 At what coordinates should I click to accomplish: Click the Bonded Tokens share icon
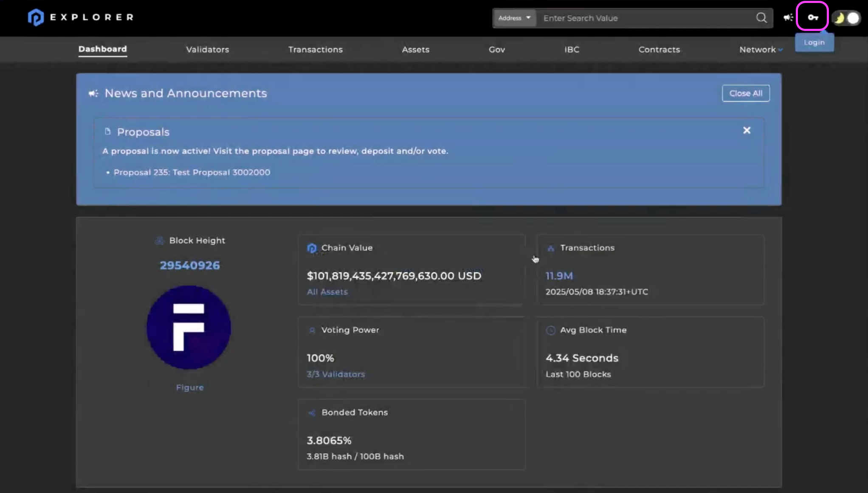(x=312, y=413)
